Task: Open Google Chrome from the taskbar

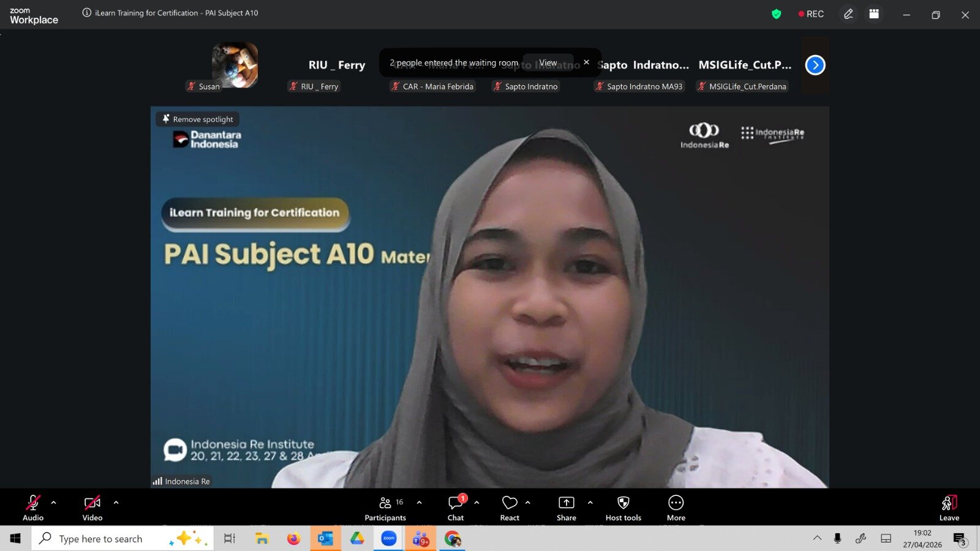Action: pos(453,539)
